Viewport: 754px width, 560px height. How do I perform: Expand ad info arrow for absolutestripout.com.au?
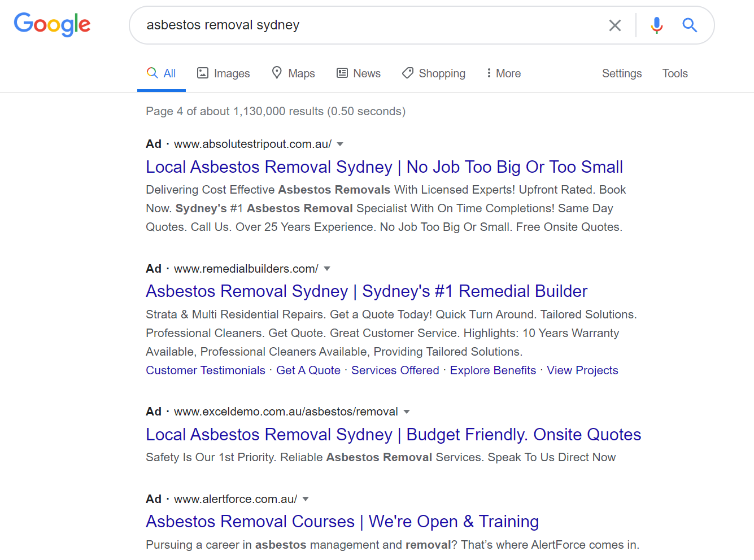coord(340,145)
